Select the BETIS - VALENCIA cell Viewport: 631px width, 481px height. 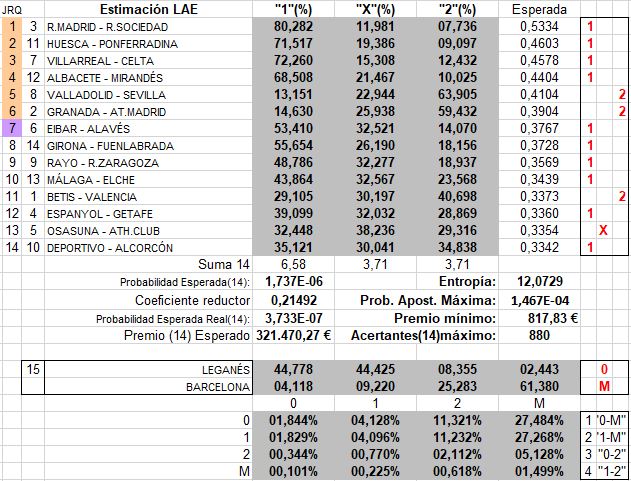[x=148, y=197]
